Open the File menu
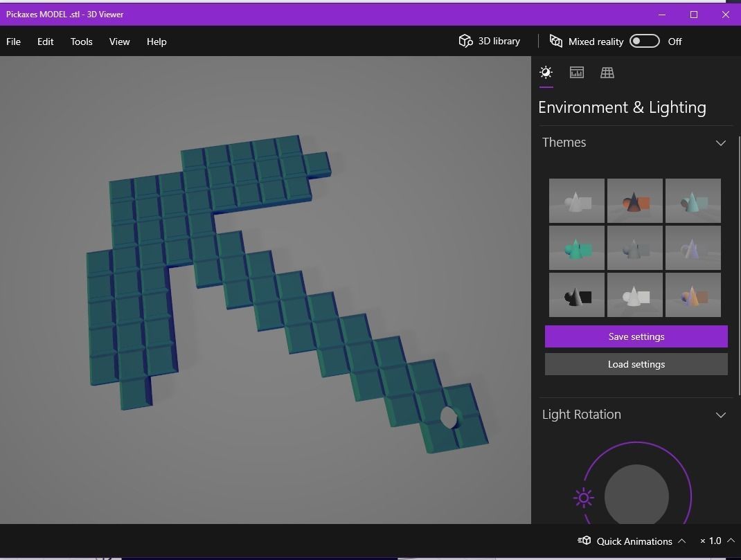The image size is (741, 560). 13,42
